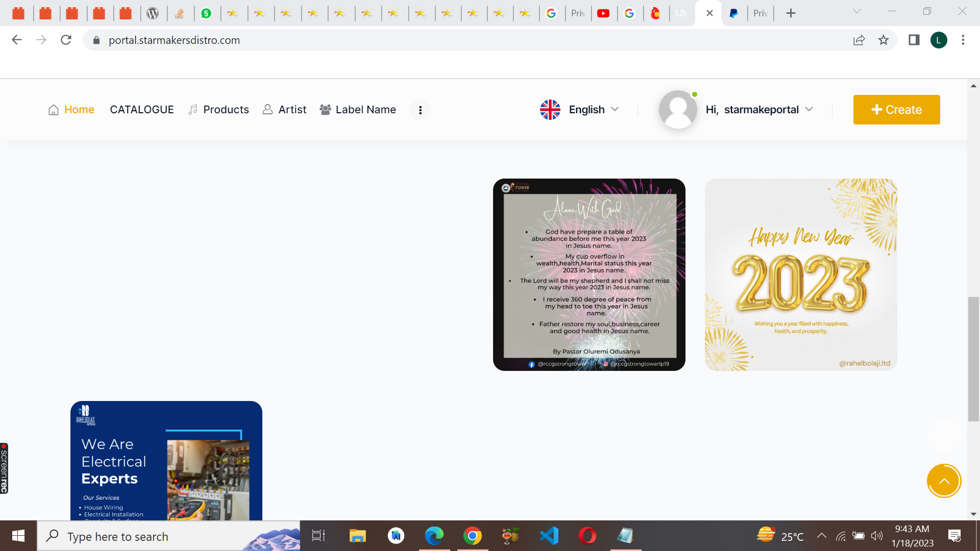Open the volume control in system tray
The width and height of the screenshot is (980, 551).
pyautogui.click(x=877, y=536)
